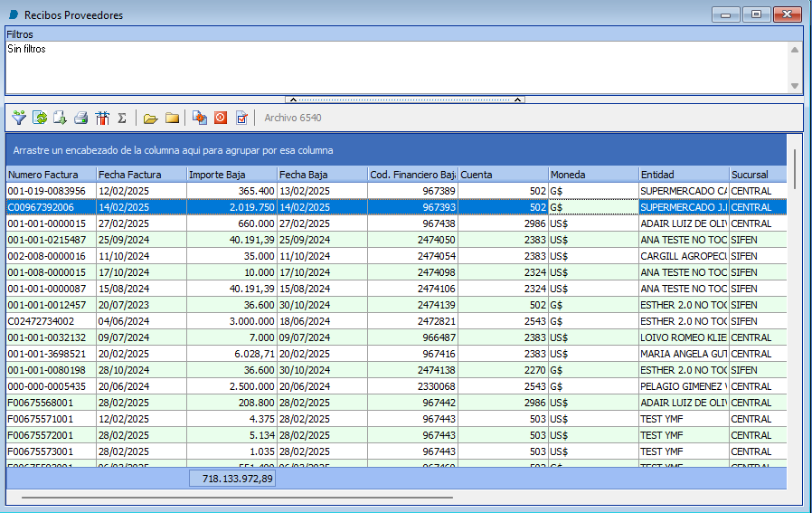Select invoice row 001-001-0000015
The image size is (812, 513).
tap(396, 223)
